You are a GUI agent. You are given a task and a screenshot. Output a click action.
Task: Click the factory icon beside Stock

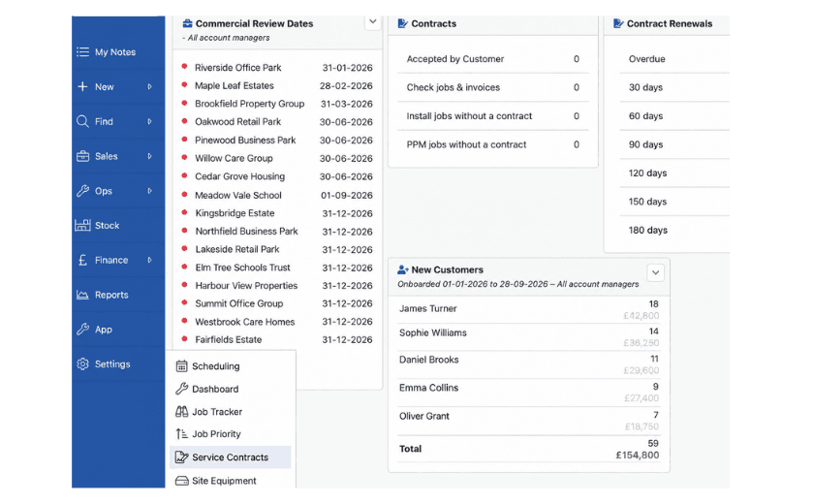click(82, 225)
